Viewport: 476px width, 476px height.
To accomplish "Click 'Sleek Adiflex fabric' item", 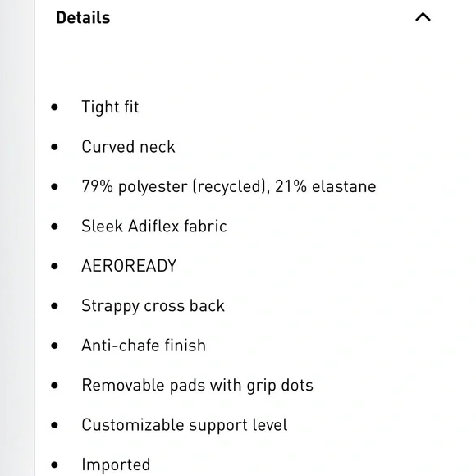I will click(x=154, y=227).
